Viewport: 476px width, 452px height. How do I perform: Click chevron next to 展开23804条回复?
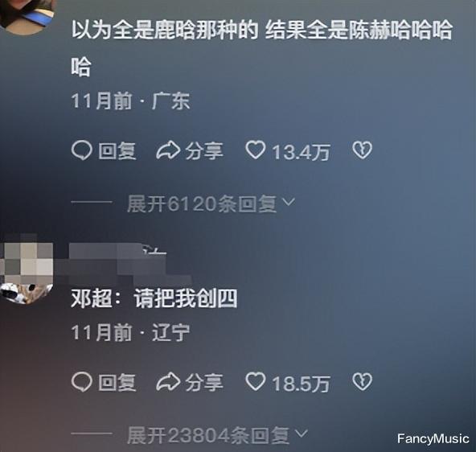[x=302, y=434]
